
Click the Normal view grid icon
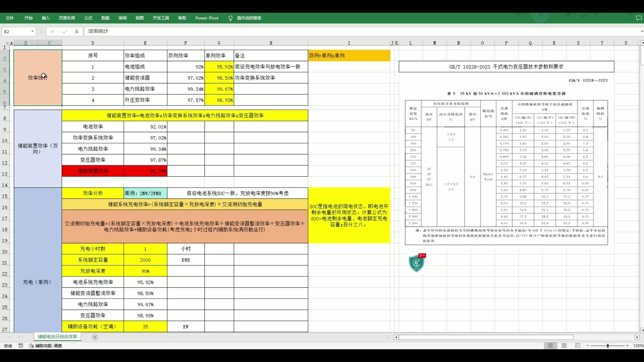550,346
